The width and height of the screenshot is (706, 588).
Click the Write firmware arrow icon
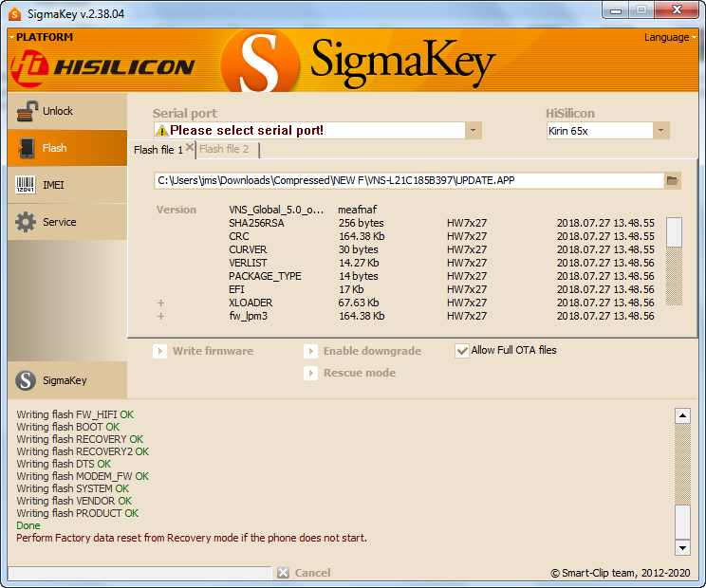[x=159, y=351]
